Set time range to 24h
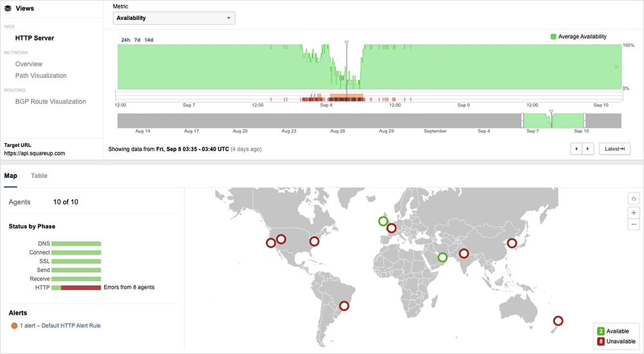 126,40
